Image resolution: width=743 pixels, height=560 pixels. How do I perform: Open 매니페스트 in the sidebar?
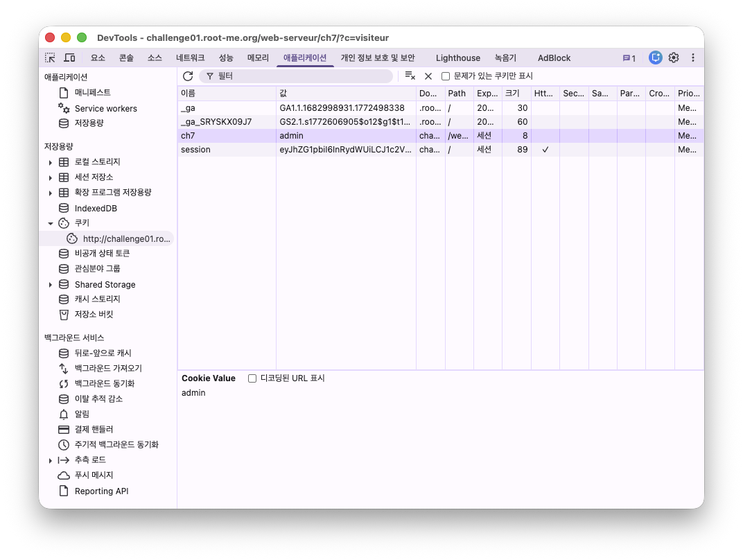92,92
